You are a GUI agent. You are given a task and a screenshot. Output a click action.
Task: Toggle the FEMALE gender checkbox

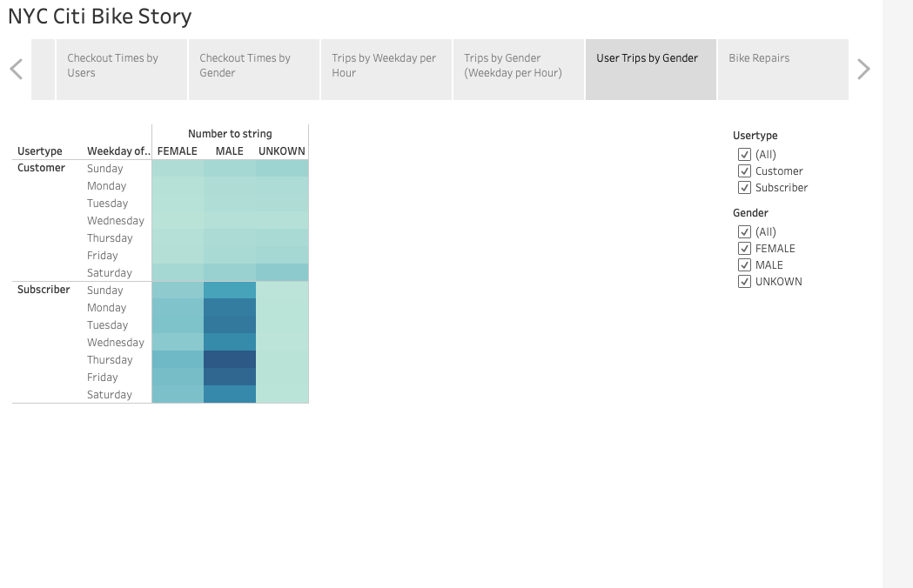[744, 248]
